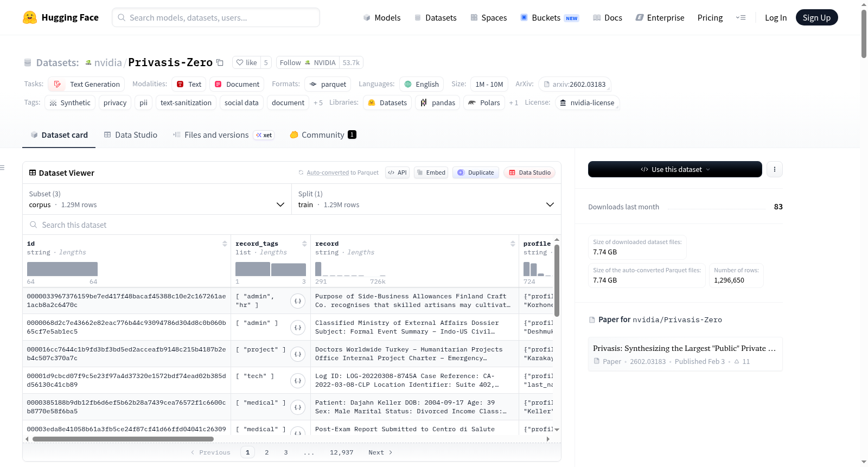The image size is (868, 467).
Task: Click the table's horizontal scrollbar
Action: [x=123, y=439]
